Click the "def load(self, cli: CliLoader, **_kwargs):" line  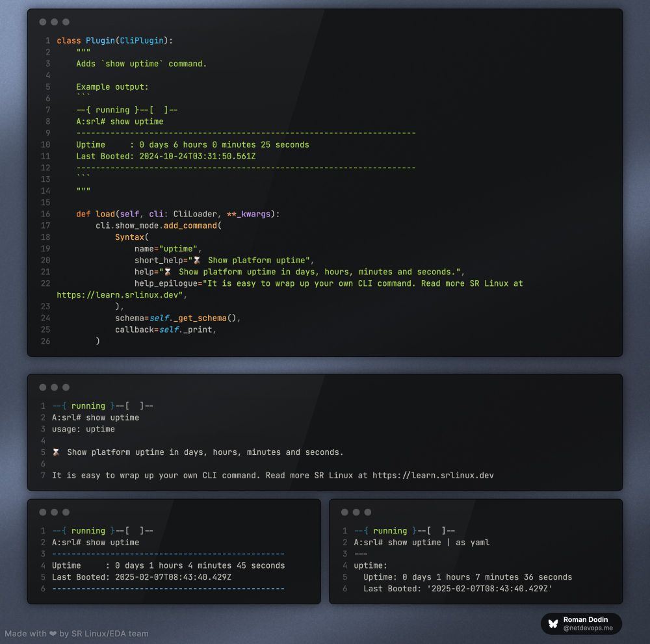[178, 214]
